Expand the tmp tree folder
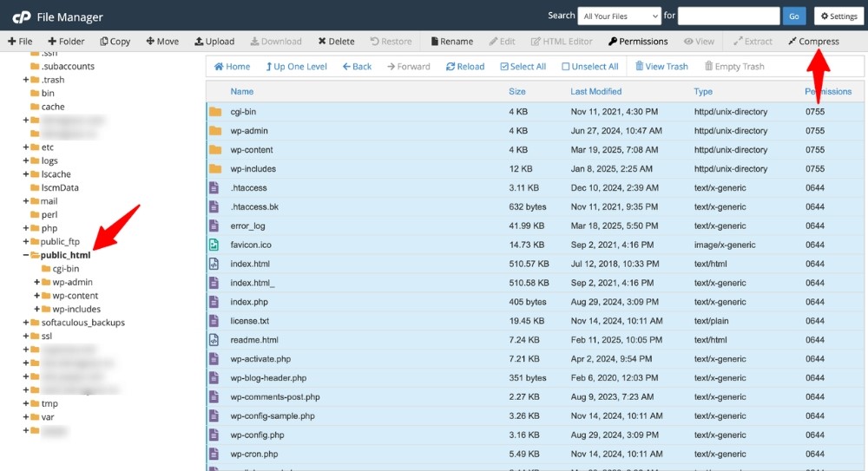The height and width of the screenshot is (471, 868). [x=25, y=403]
